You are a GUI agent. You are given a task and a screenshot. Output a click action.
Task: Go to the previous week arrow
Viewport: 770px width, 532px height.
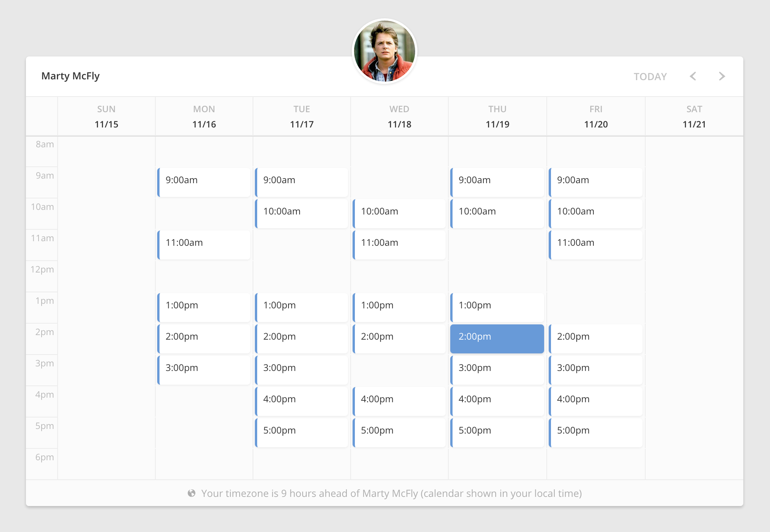(x=693, y=76)
